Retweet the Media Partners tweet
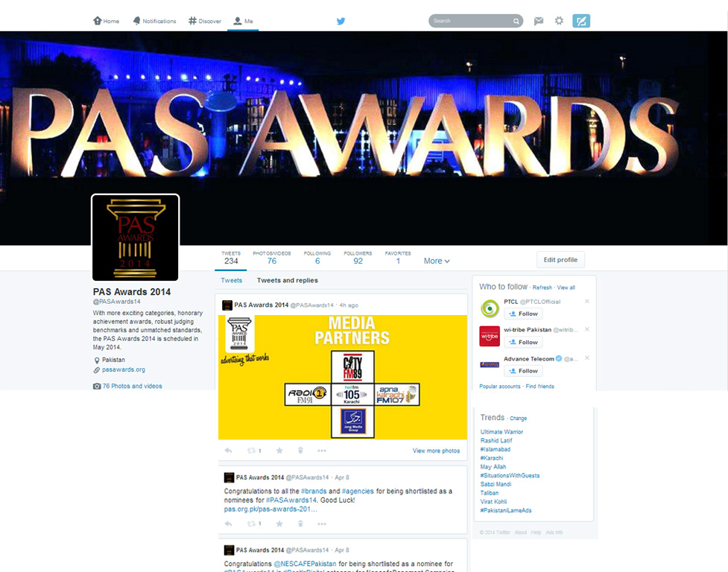Screen dimensions: 728x572 [x=251, y=451]
